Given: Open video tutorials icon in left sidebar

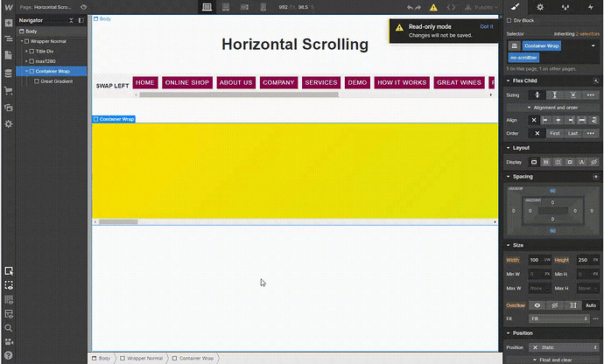Looking at the screenshot, I should tap(9, 341).
